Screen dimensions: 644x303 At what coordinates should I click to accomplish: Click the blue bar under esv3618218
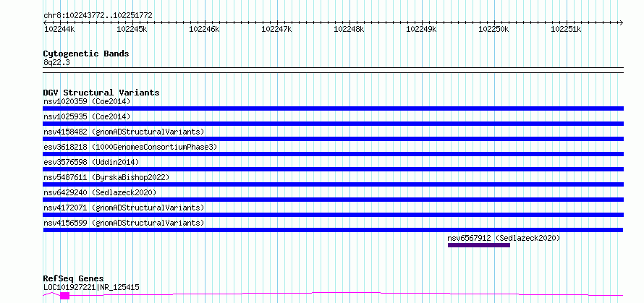coord(333,154)
